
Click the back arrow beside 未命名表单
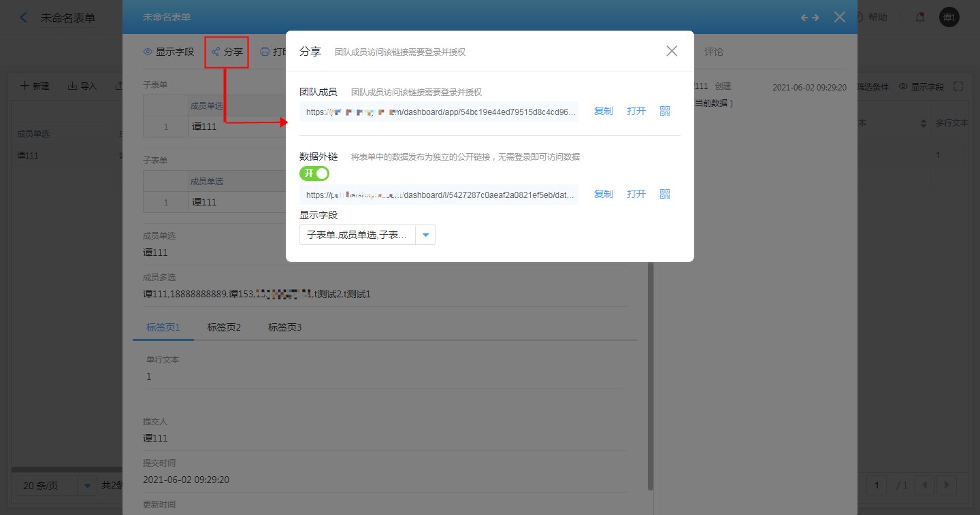(24, 18)
